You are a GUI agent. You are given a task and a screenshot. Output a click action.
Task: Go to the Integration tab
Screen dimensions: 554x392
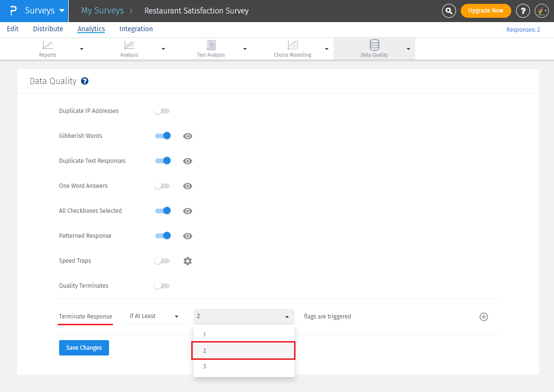136,29
